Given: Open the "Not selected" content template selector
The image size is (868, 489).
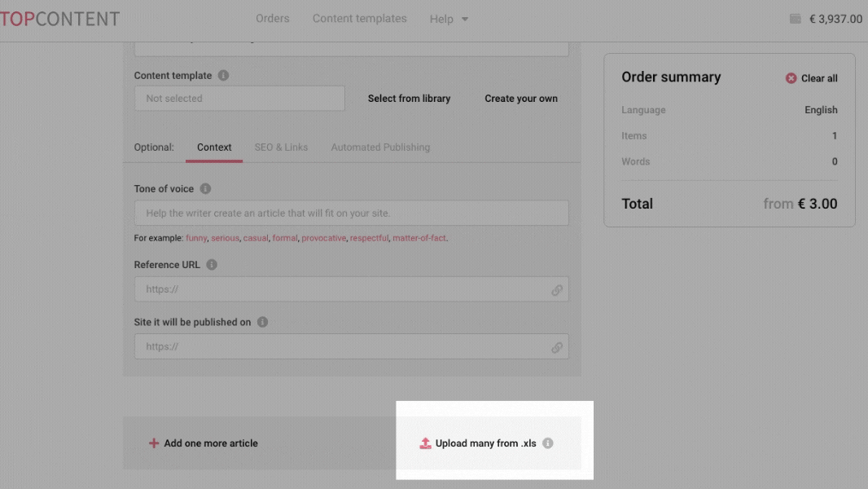Looking at the screenshot, I should tap(239, 98).
